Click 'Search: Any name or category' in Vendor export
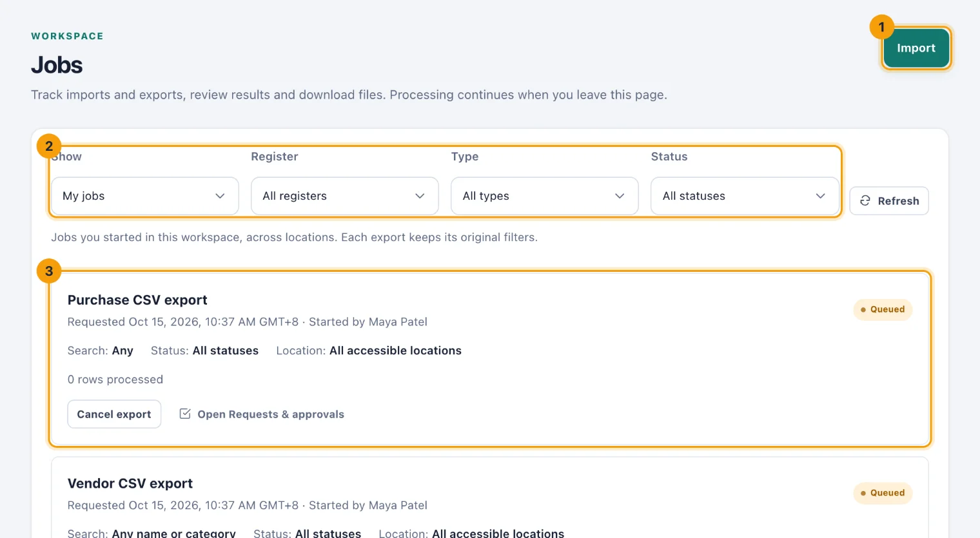This screenshot has width=980, height=538. [152, 533]
